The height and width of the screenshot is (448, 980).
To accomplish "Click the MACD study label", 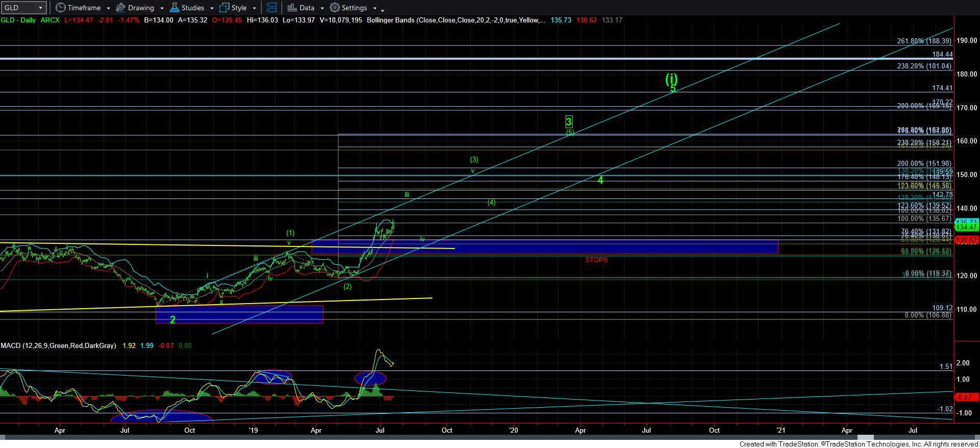I will 58,345.
